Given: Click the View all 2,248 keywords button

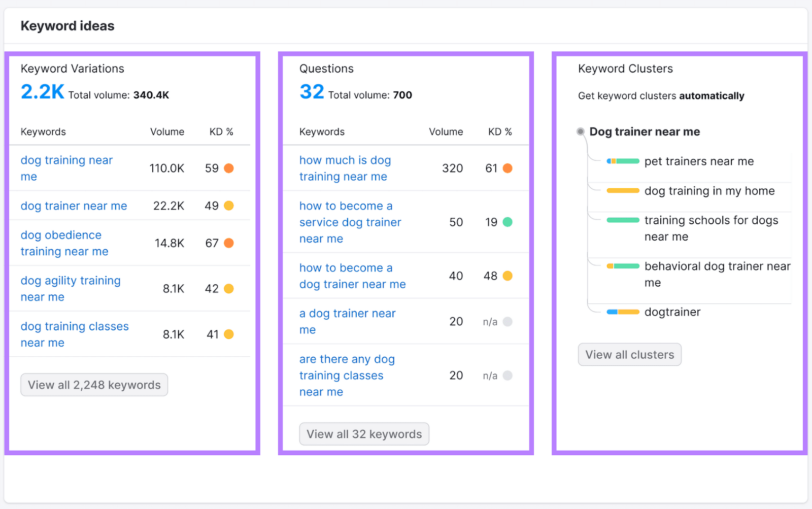Looking at the screenshot, I should coord(94,385).
